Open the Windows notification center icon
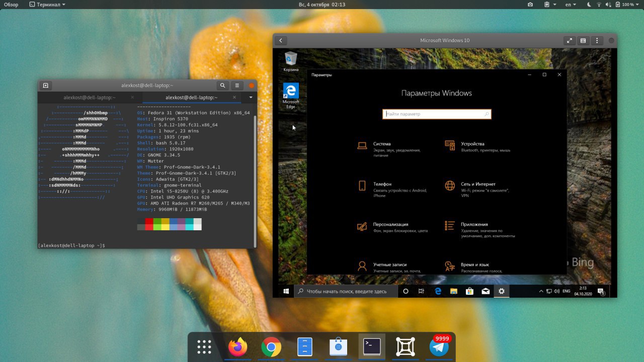The image size is (644, 362). (x=601, y=291)
